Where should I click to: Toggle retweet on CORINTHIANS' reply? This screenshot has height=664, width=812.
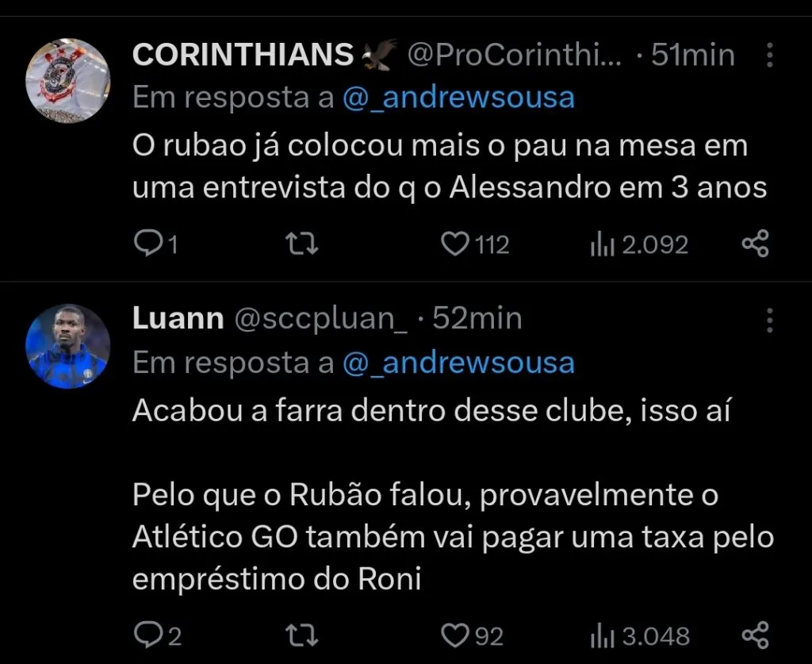pyautogui.click(x=300, y=244)
